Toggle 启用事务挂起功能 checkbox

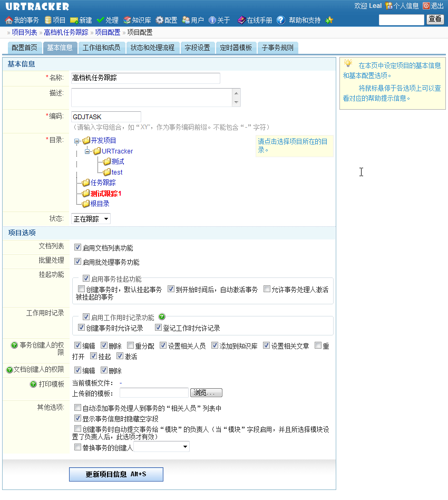[x=86, y=278]
